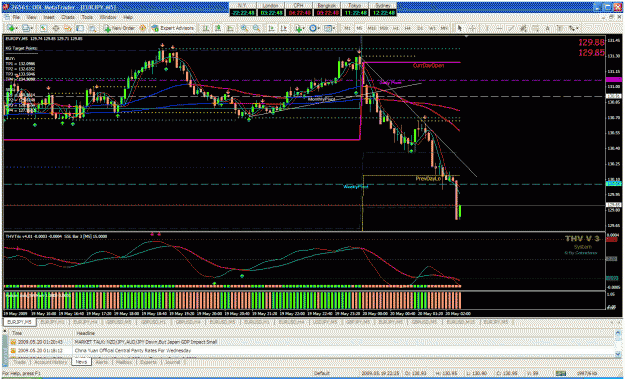
Task: Toggle the Data Window crosshair icon
Action: [x=56, y=28]
